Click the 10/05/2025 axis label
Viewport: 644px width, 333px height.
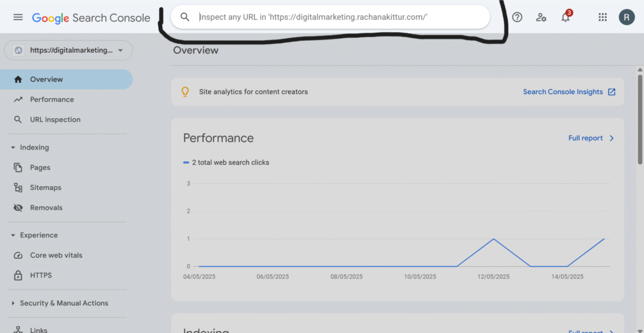420,277
